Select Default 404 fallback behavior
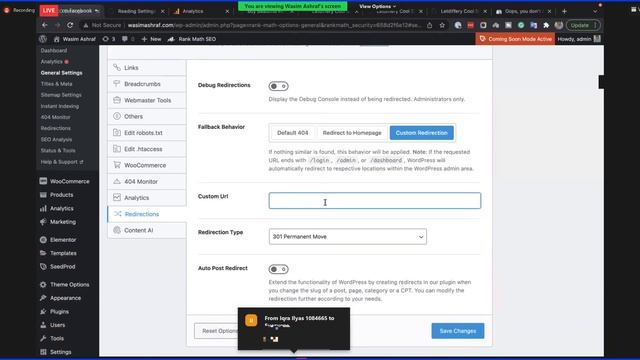Image resolution: width=640 pixels, height=360 pixels. click(x=293, y=133)
